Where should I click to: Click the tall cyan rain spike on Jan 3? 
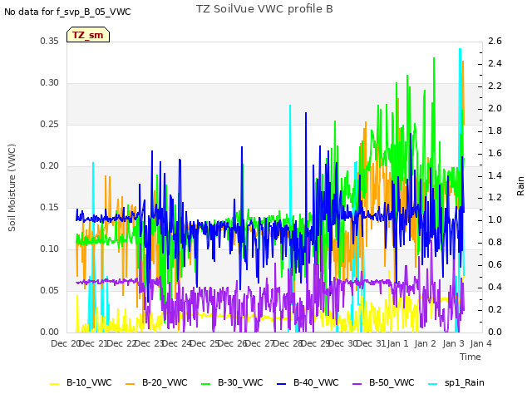tap(460, 101)
